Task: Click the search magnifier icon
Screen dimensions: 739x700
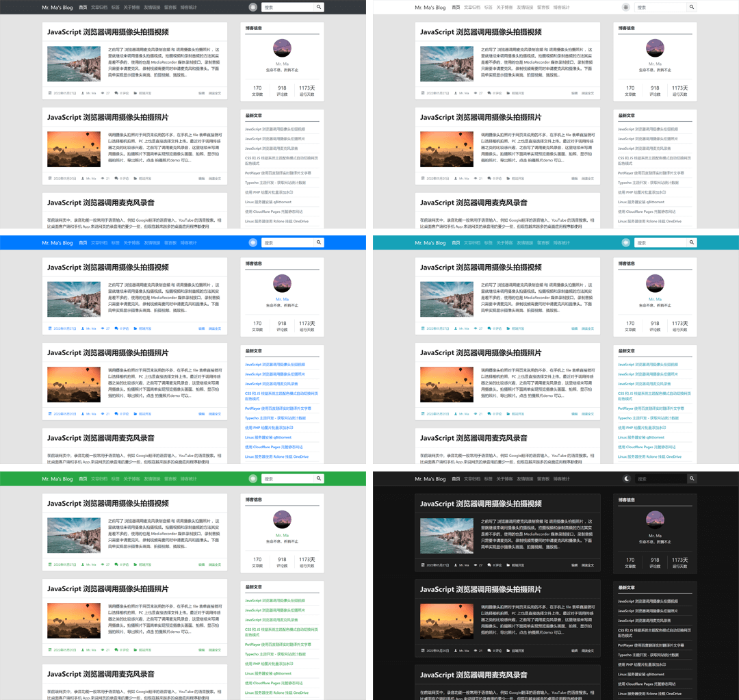Action: (x=319, y=7)
